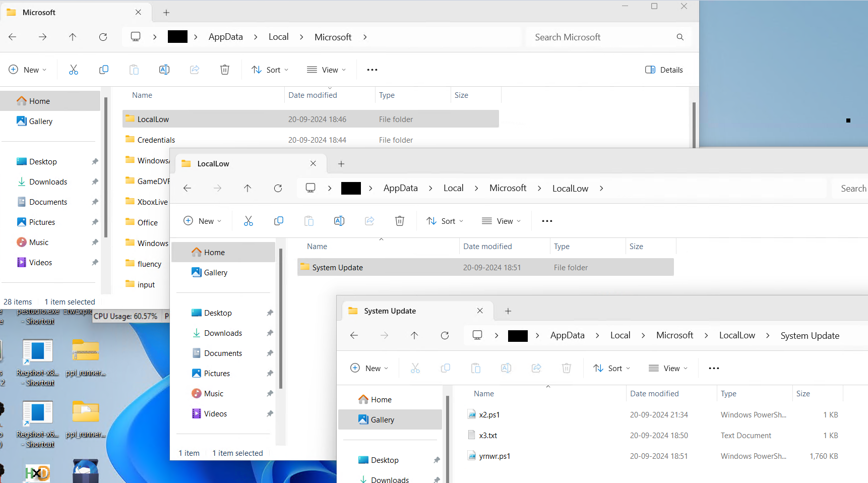Click the Up arrow in Microsoft window
This screenshot has width=868, height=483.
click(x=73, y=37)
